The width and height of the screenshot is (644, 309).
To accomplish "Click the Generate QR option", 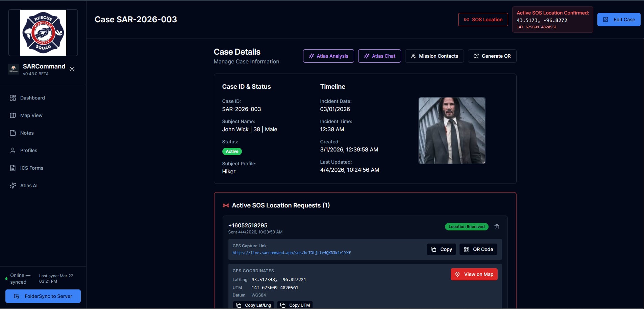I will point(492,56).
